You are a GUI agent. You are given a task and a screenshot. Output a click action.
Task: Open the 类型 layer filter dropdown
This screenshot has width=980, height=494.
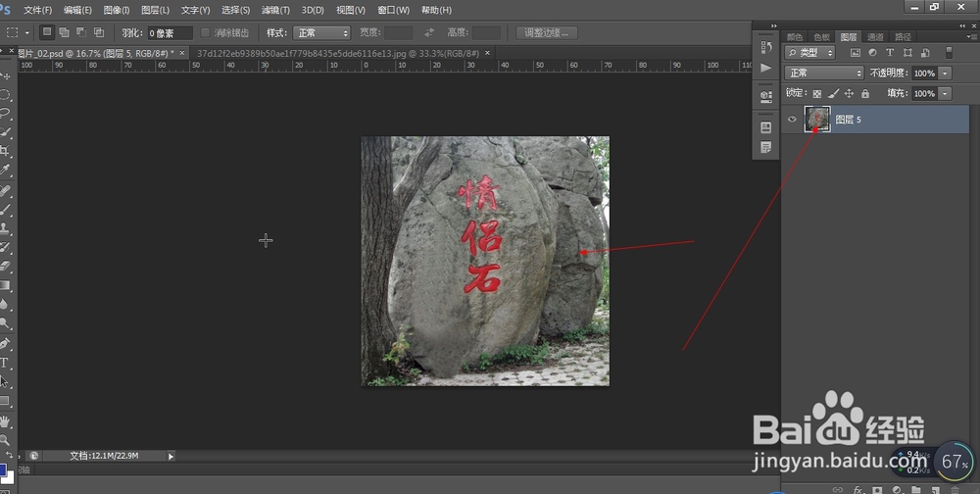810,53
